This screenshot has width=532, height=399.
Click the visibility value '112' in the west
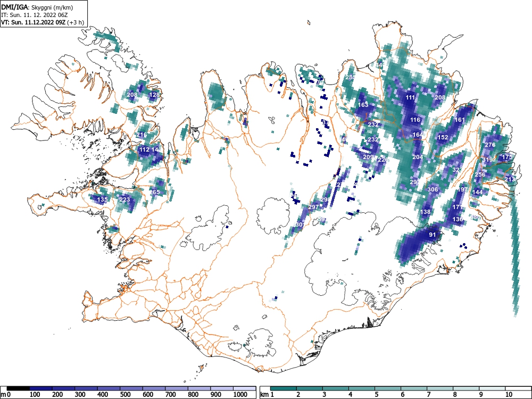[x=144, y=149]
